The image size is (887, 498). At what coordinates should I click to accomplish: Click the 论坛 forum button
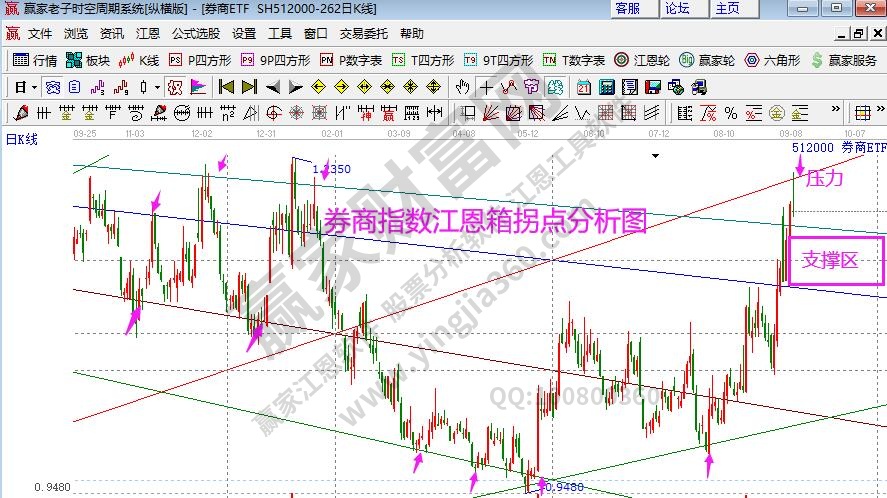point(677,9)
